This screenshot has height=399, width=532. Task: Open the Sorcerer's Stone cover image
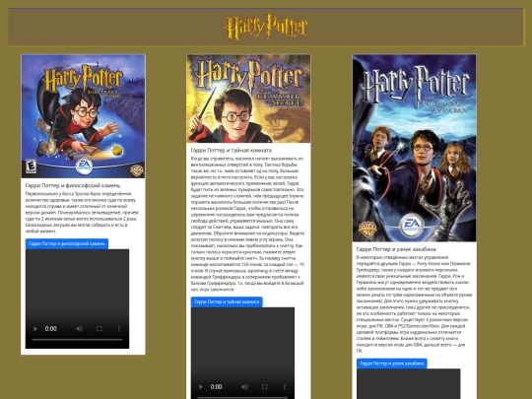(x=83, y=116)
